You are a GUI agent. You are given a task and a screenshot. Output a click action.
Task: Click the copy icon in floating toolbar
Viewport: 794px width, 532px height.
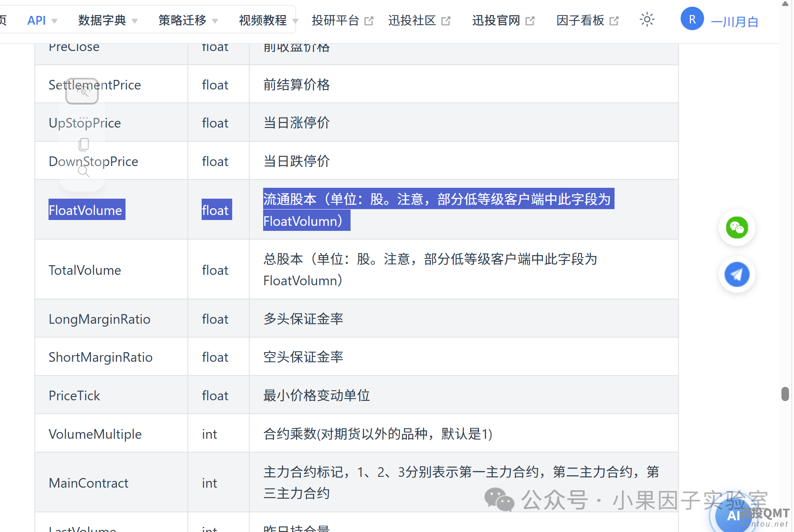coord(84,145)
